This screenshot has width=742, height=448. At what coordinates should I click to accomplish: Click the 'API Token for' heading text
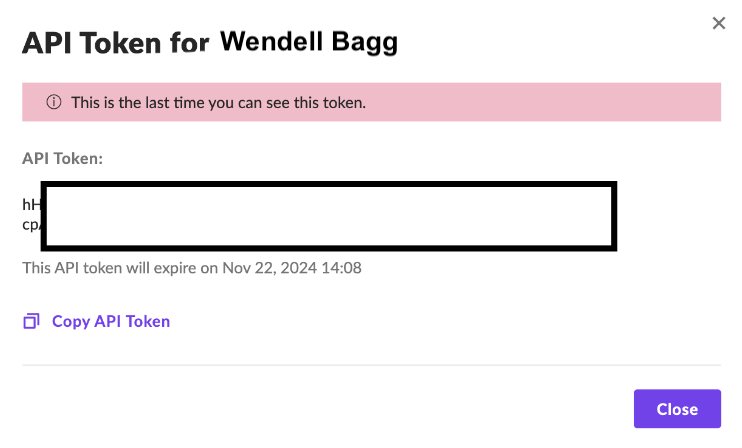pos(116,43)
